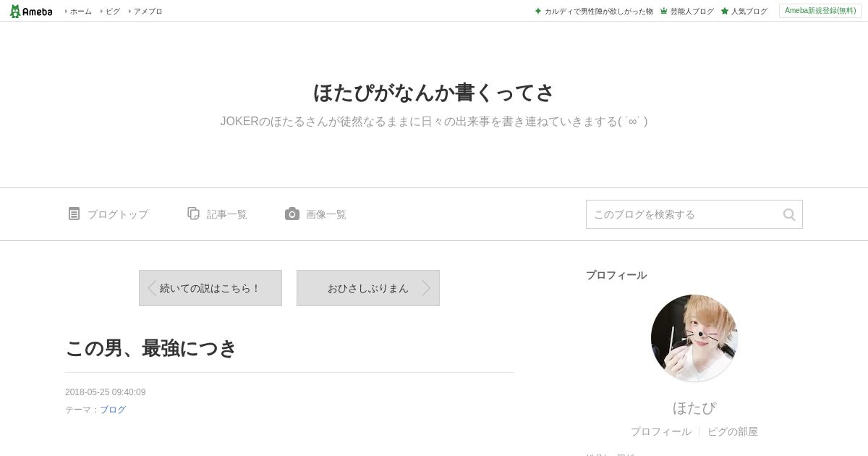The width and height of the screenshot is (868, 456).
Task: Click the Ameba logo icon
Action: pos(15,11)
